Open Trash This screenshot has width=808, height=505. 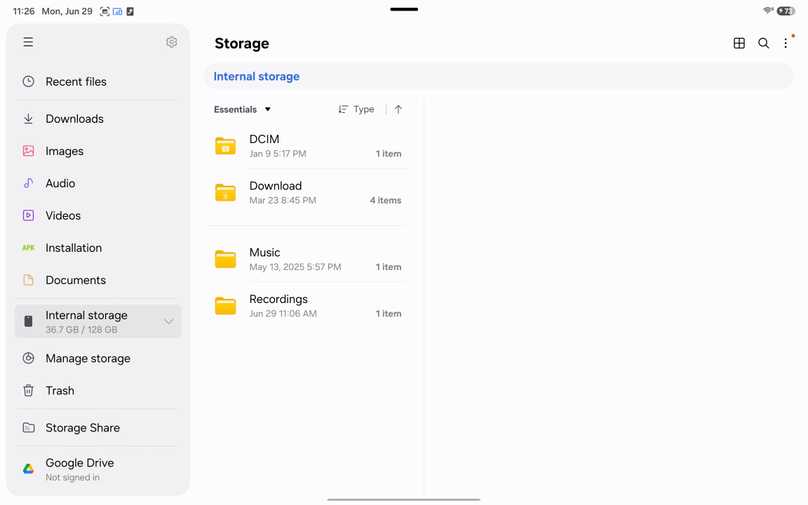(98, 391)
